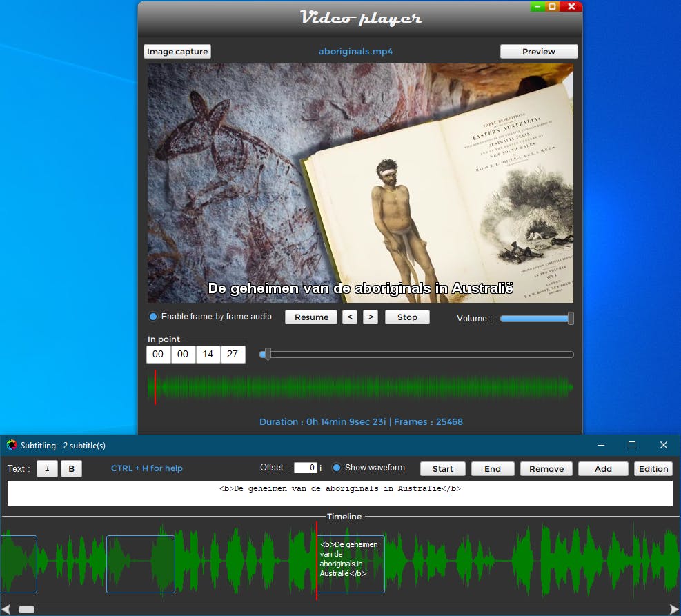Image resolution: width=681 pixels, height=616 pixels.
Task: Click the Subtitling window app icon
Action: click(12, 445)
